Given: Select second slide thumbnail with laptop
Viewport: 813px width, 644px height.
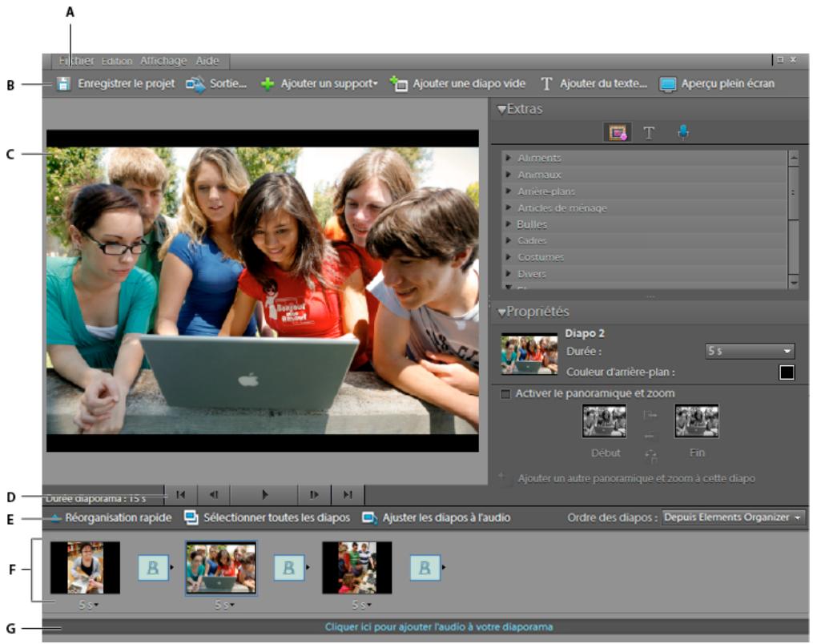Looking at the screenshot, I should click(x=221, y=568).
